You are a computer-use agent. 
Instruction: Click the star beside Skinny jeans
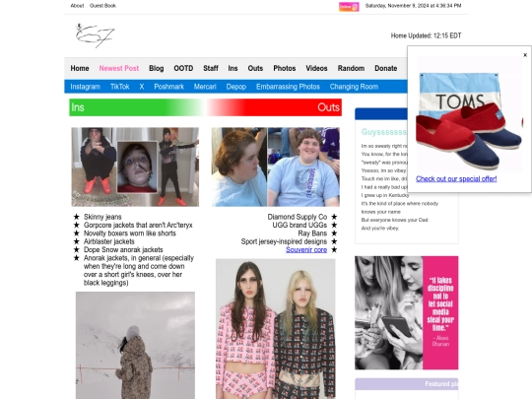(x=76, y=217)
